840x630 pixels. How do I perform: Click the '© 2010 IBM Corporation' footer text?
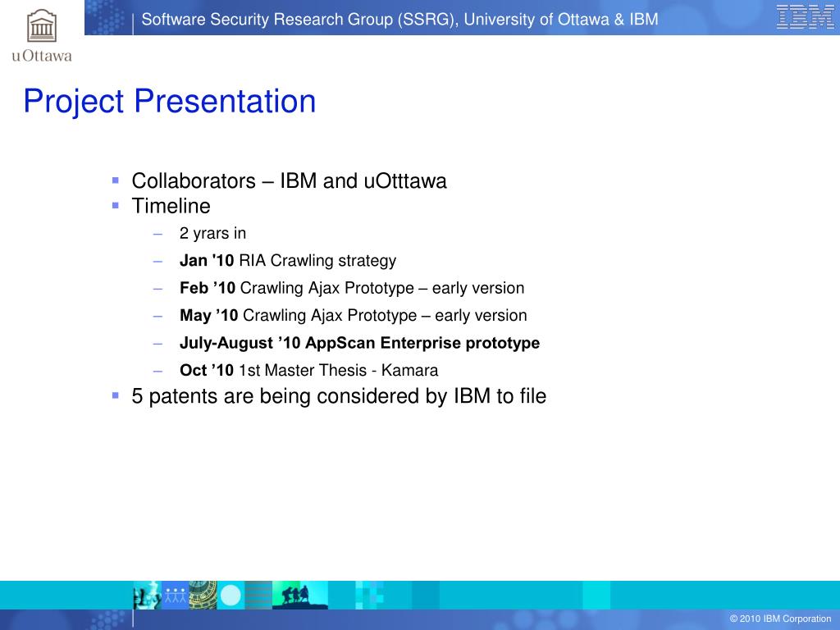[780, 619]
